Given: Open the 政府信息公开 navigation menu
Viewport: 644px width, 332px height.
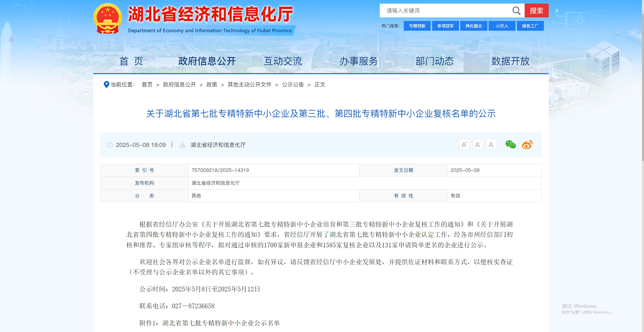Looking at the screenshot, I should (x=207, y=61).
